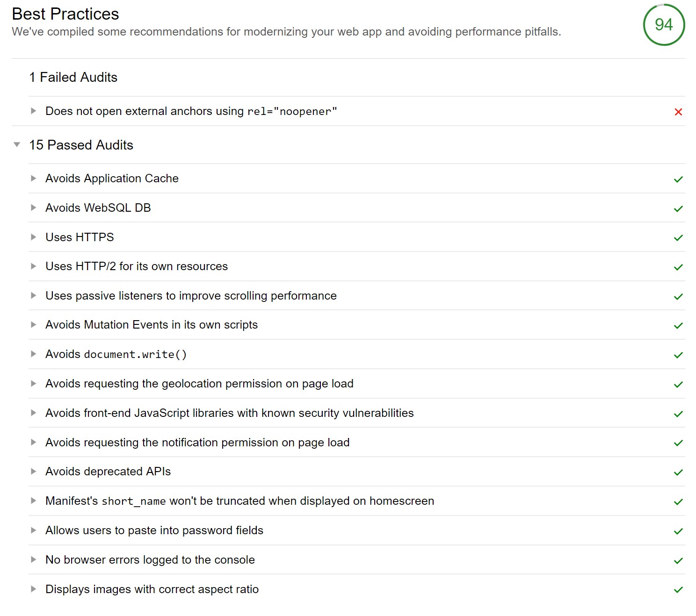The height and width of the screenshot is (616, 696).
Task: Select the notification permission on page load audit
Action: [357, 442]
